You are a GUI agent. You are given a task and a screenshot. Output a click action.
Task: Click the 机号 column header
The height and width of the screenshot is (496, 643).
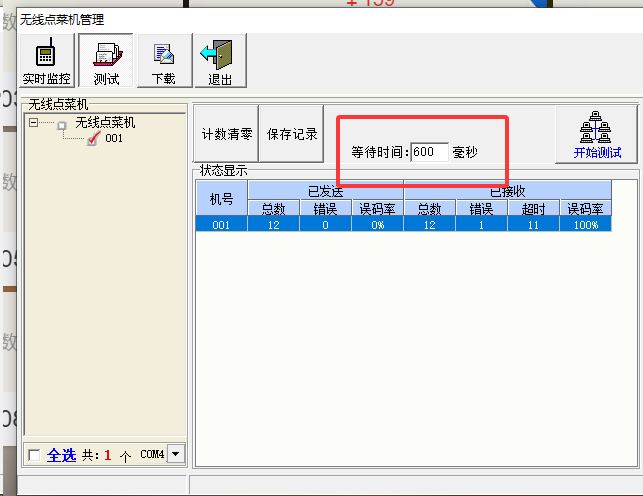click(x=220, y=198)
